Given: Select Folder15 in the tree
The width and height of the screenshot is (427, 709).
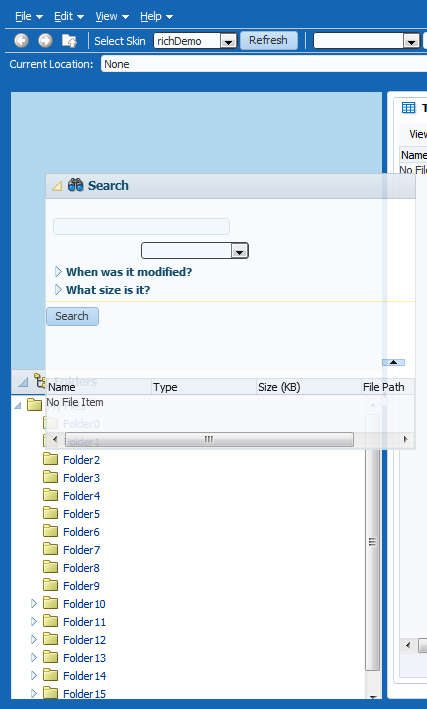Looking at the screenshot, I should pyautogui.click(x=84, y=694).
